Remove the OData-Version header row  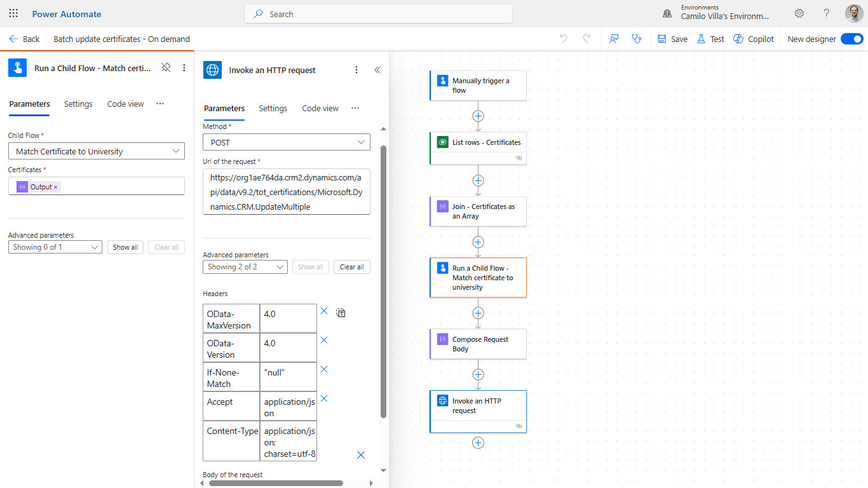(324, 341)
